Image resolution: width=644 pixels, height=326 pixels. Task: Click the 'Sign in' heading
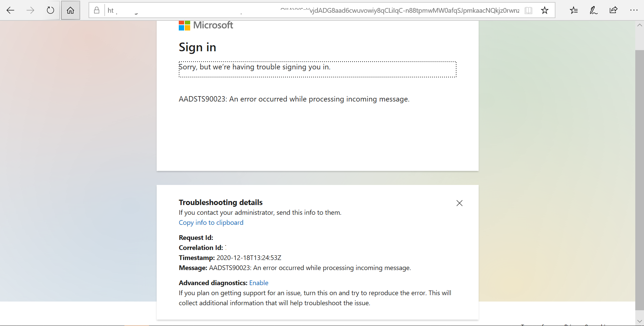tap(197, 47)
